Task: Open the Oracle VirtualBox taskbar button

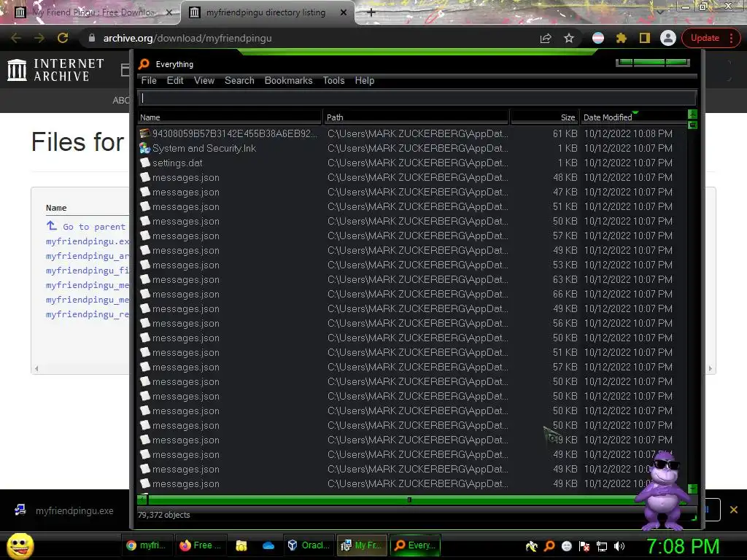Action: [x=309, y=545]
